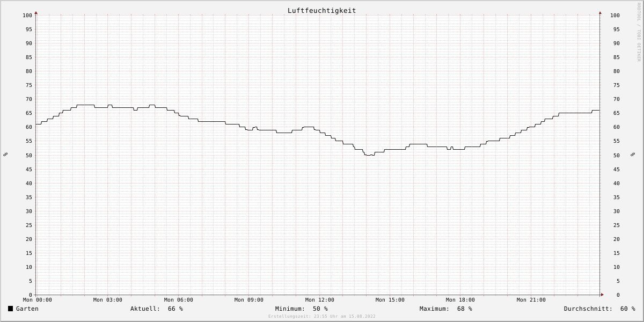
Task: Select the Maximum value 68 %
Action: [465, 309]
